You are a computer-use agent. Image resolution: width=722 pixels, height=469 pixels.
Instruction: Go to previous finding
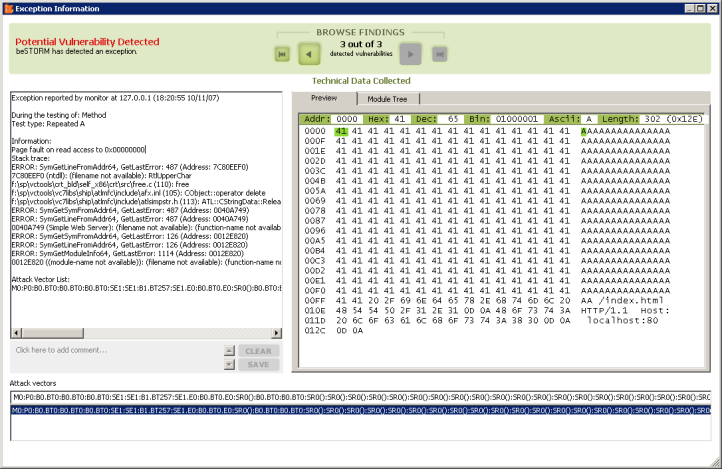(x=309, y=54)
